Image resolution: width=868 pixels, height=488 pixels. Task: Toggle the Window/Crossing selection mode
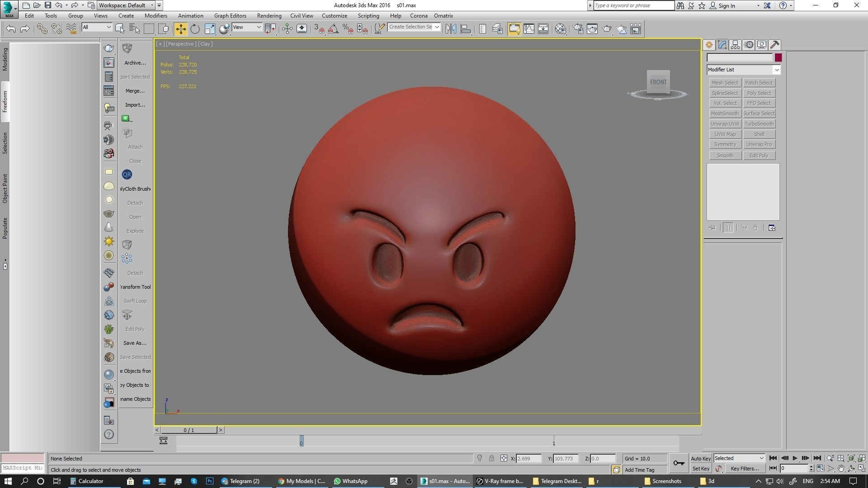coord(163,29)
